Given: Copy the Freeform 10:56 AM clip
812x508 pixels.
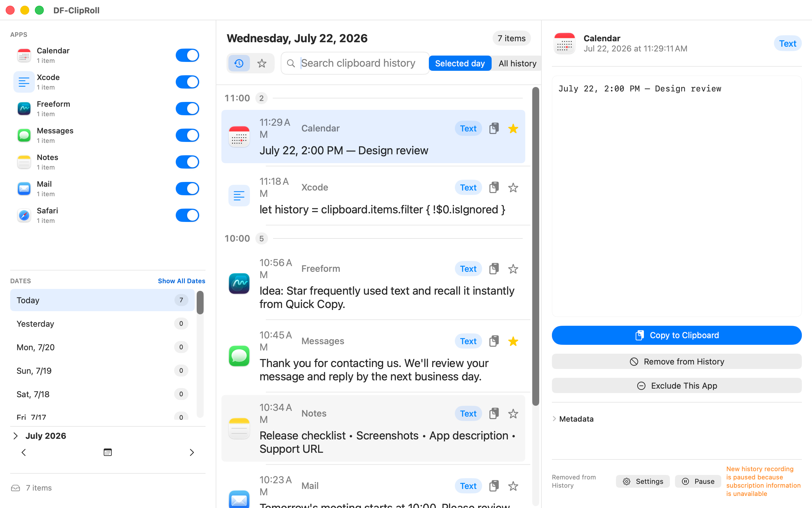Looking at the screenshot, I should (494, 269).
